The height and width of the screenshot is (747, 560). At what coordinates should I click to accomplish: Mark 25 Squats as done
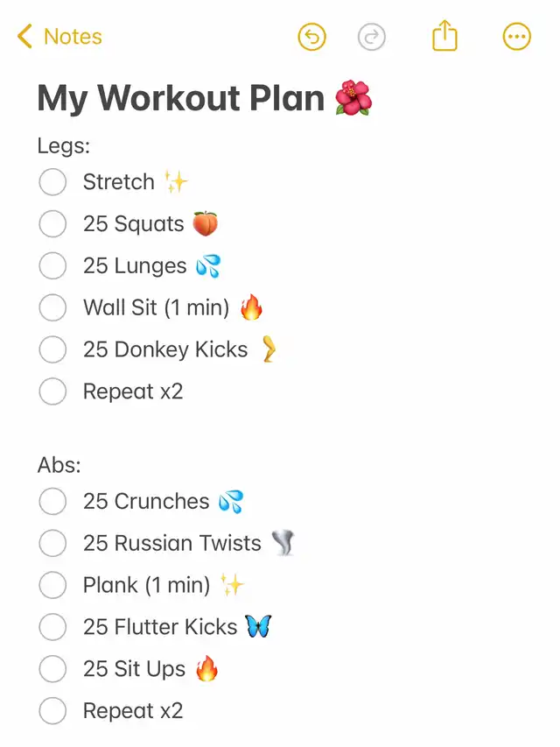[52, 224]
